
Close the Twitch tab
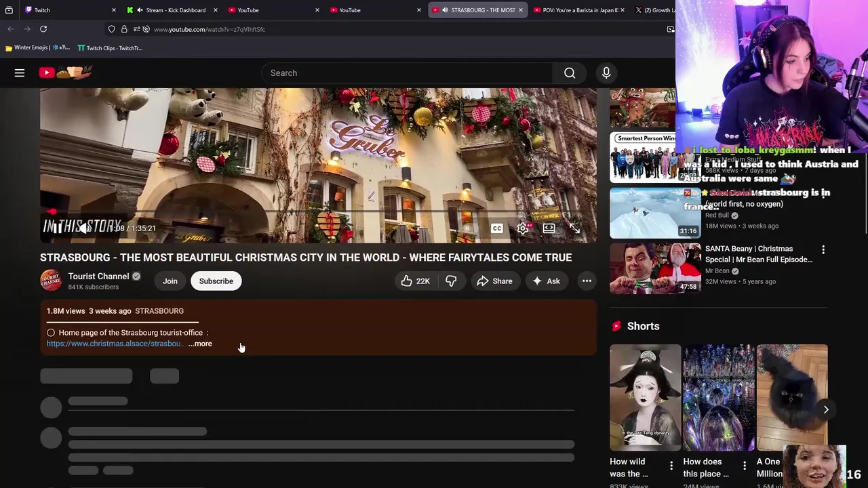pos(113,10)
